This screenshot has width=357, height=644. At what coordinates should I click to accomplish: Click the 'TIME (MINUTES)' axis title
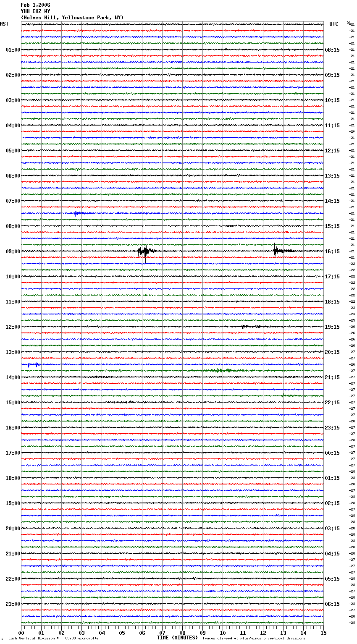click(177, 638)
